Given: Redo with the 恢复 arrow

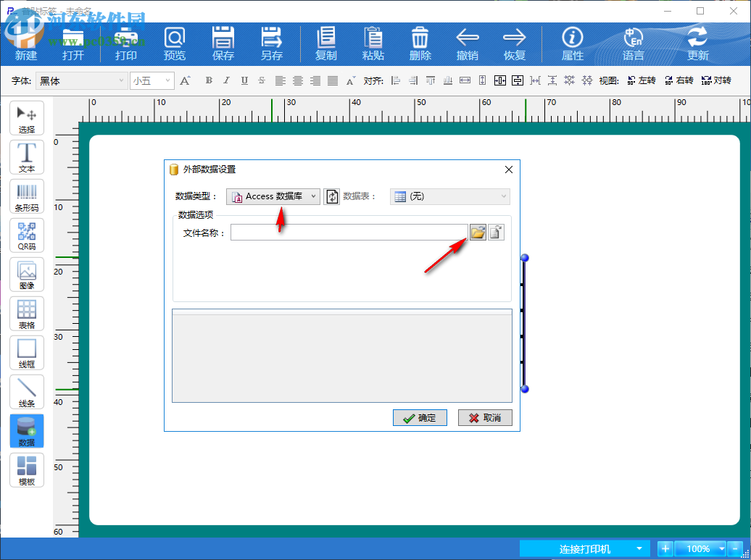Looking at the screenshot, I should tap(515, 44).
